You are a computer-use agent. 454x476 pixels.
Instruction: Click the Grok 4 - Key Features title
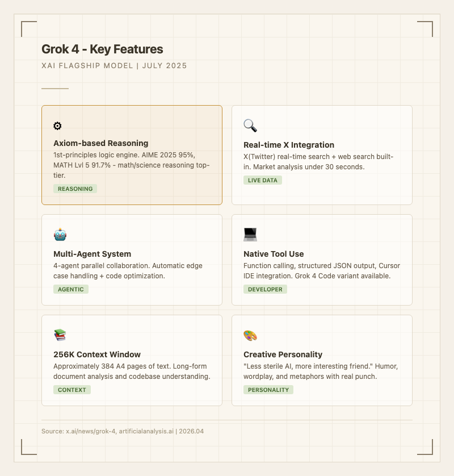[102, 49]
